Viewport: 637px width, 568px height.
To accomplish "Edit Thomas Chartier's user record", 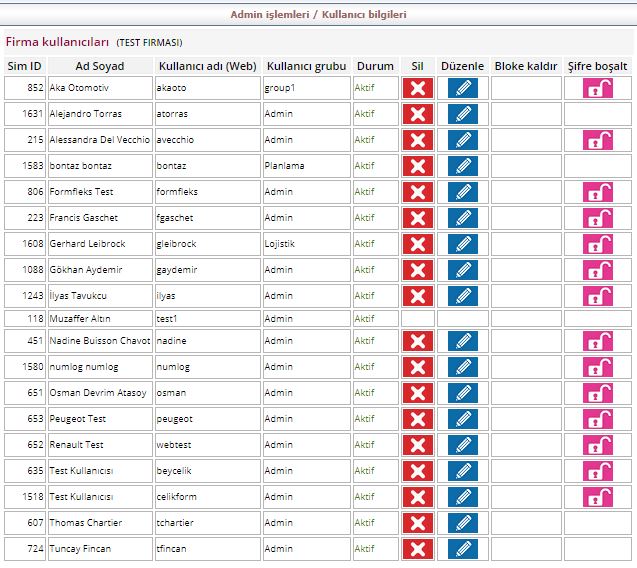I will (462, 523).
